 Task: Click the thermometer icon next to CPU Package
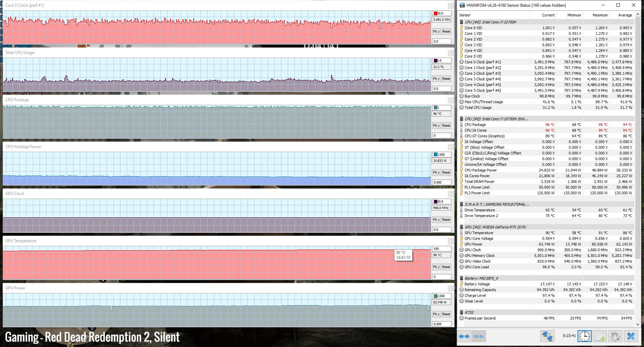462,125
